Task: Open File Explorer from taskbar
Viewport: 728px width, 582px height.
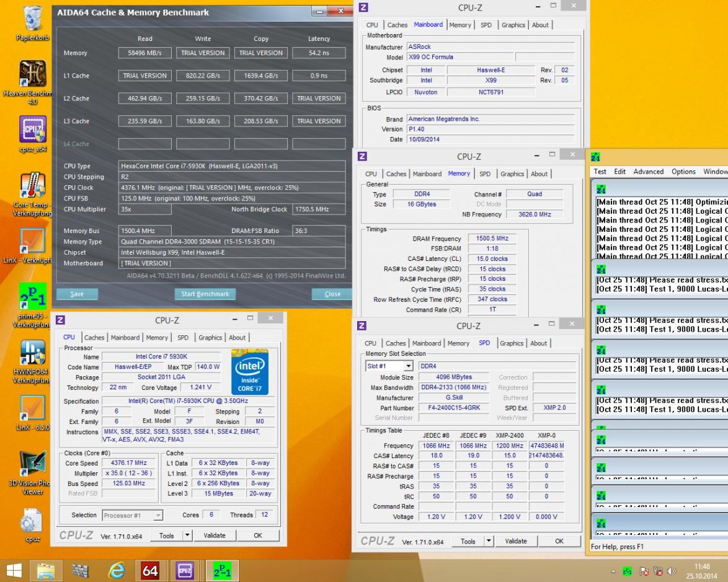Action: point(45,571)
